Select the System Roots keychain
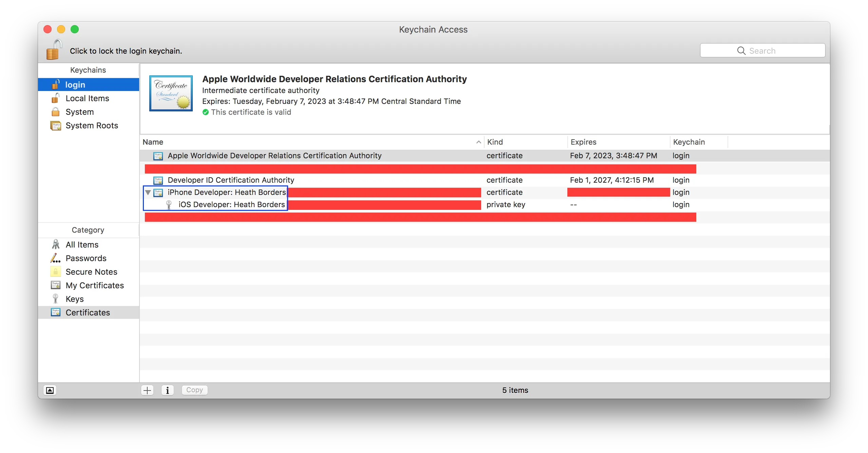The height and width of the screenshot is (453, 868). coord(92,126)
